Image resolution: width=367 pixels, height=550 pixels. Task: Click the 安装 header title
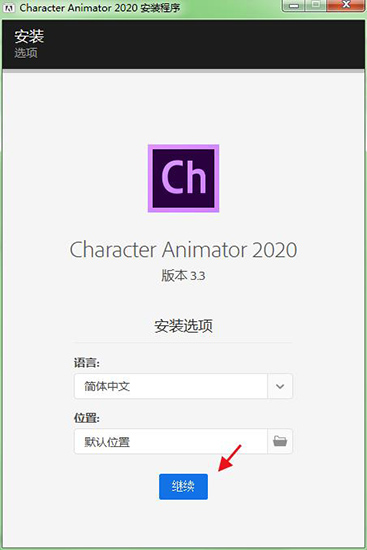point(29,36)
